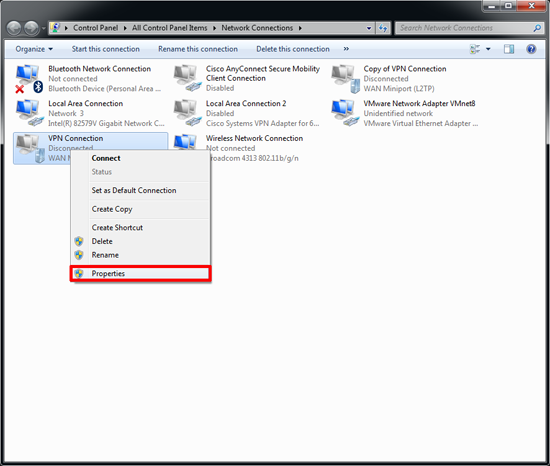The width and height of the screenshot is (550, 466).
Task: Show the preview pane icon
Action: pyautogui.click(x=509, y=49)
